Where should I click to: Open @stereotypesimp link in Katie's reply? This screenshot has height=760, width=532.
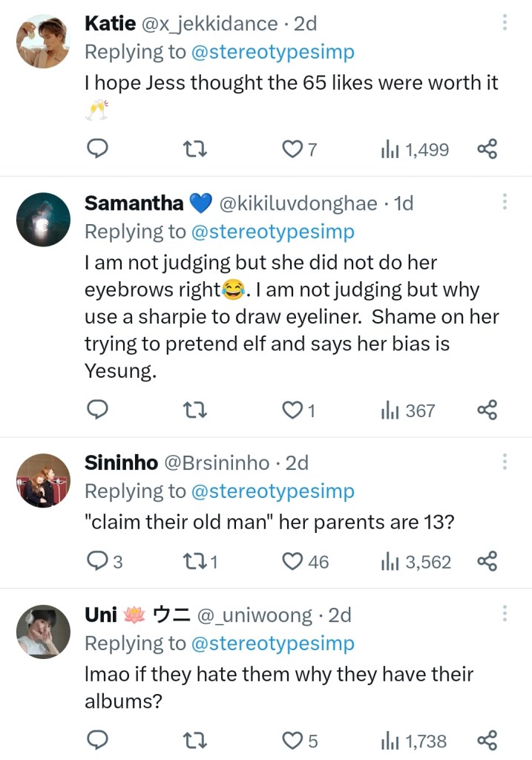[x=273, y=52]
